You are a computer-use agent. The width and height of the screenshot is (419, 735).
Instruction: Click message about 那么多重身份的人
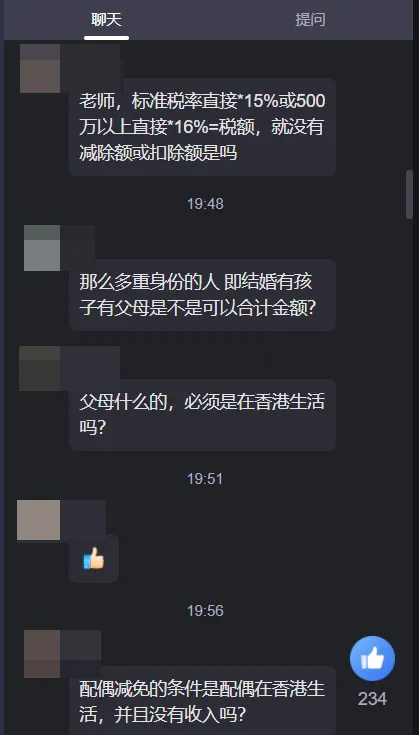202,295
